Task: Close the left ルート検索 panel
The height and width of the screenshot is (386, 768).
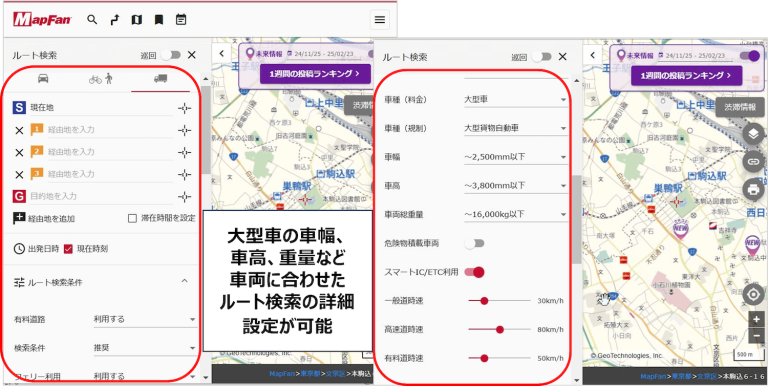Action: point(192,55)
